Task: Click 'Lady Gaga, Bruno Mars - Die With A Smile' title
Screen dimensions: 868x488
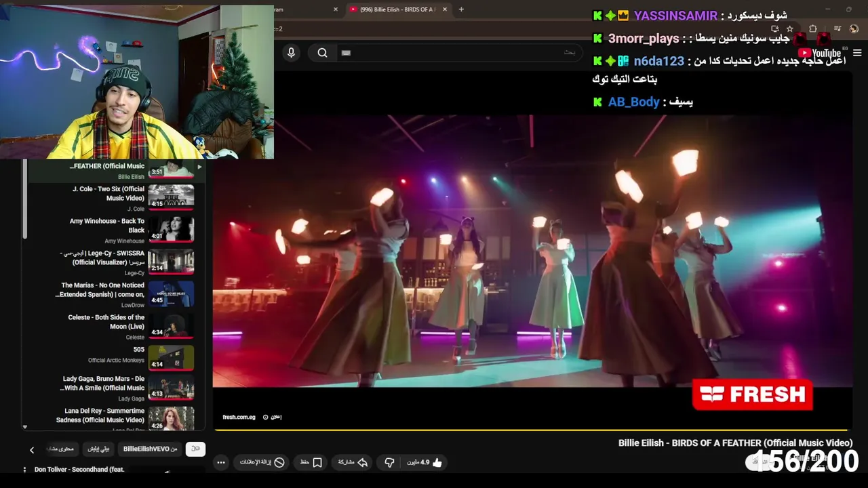Action: [102, 384]
